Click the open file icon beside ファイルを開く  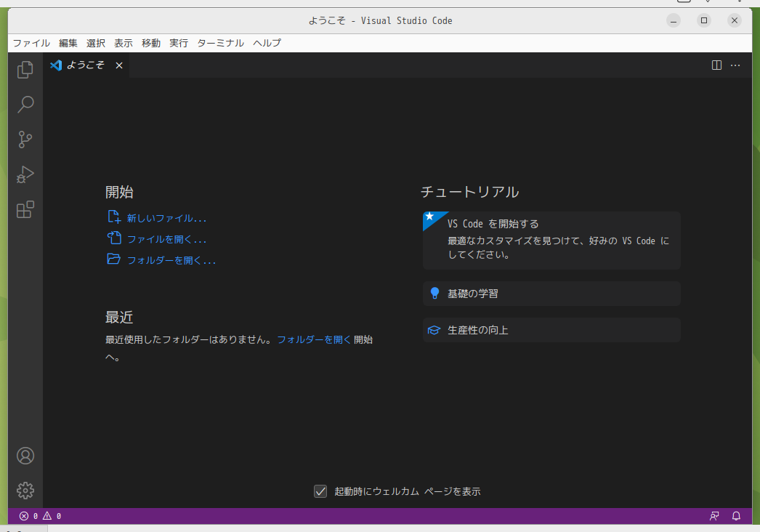click(x=114, y=238)
